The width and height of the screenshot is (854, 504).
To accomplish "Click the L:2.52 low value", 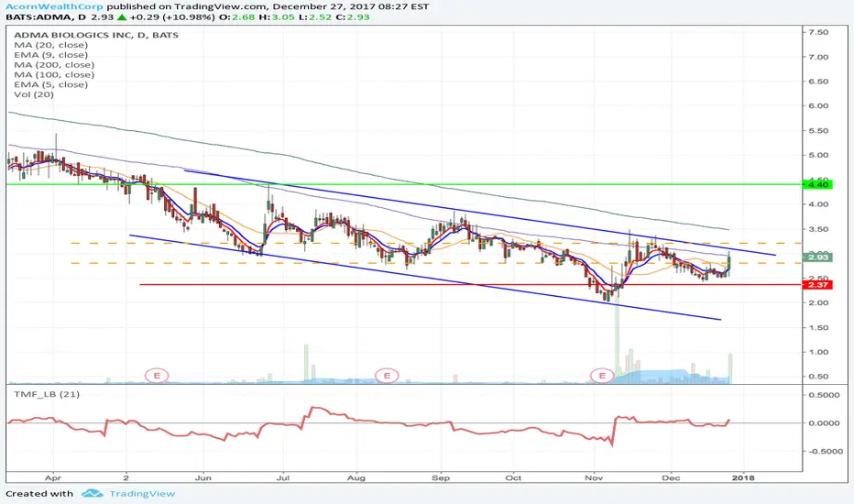I will coord(313,16).
